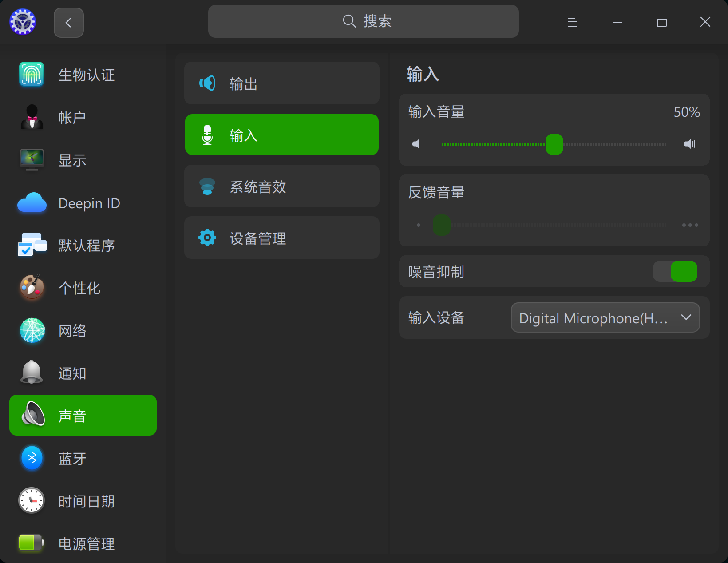Viewport: 728px width, 563px height.
Task: Open the power management battery icon
Action: [31, 543]
